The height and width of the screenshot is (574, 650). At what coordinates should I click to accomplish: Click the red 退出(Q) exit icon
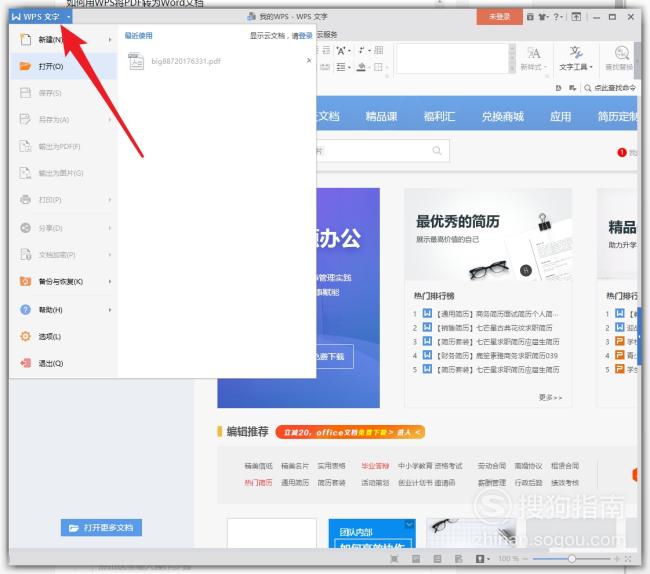(25, 363)
